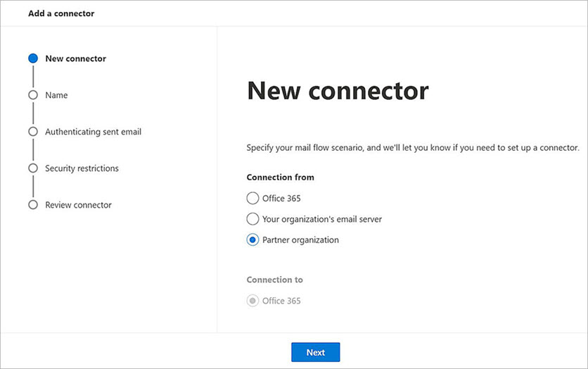
Task: Click the Security restrictions step circle
Action: [x=32, y=168]
